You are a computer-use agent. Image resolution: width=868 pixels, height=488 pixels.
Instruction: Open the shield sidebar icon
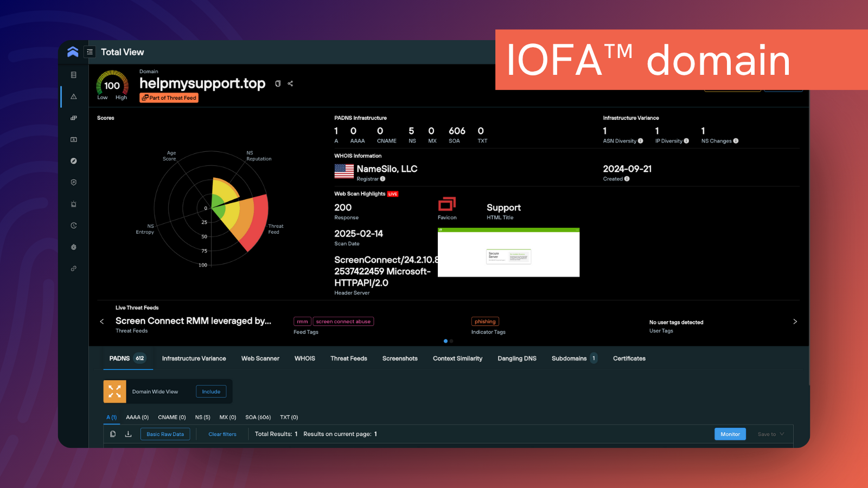pos(74,182)
